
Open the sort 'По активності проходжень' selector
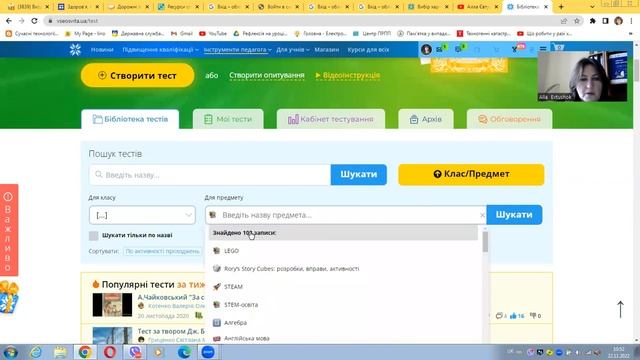click(x=162, y=251)
